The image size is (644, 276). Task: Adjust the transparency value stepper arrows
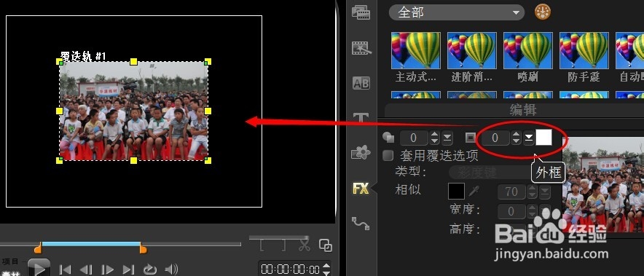click(x=434, y=138)
